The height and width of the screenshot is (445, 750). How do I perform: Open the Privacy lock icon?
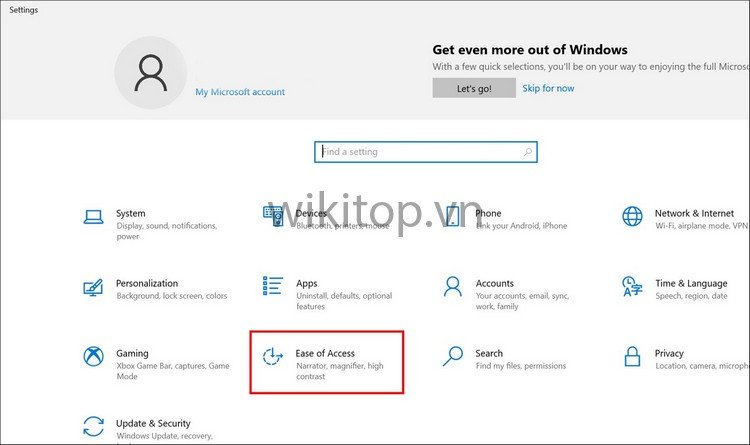632,357
